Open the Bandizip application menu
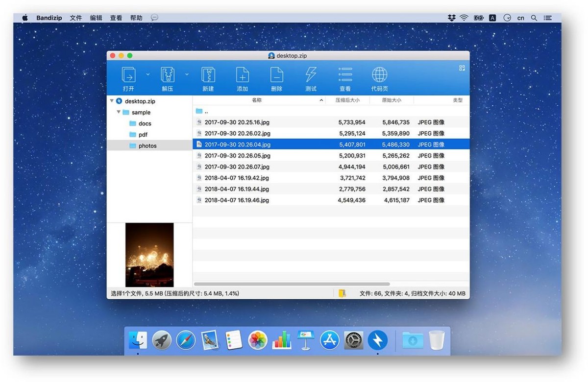Viewport: 588px width, 382px height. pos(49,18)
